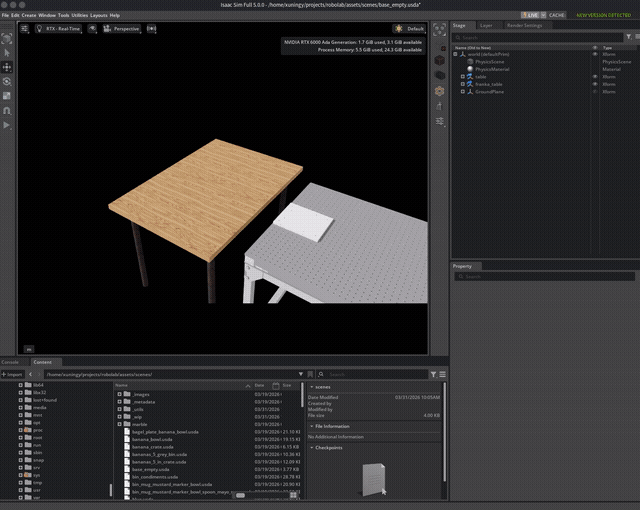This screenshot has width=640, height=510.
Task: Expand the GroundPlane tree node
Action: (x=462, y=92)
